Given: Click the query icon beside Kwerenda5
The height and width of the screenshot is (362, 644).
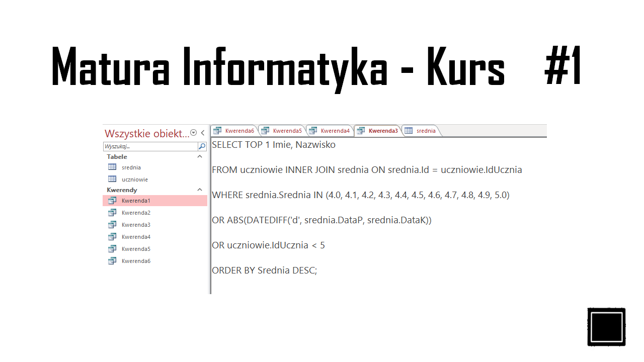Looking at the screenshot, I should [112, 248].
